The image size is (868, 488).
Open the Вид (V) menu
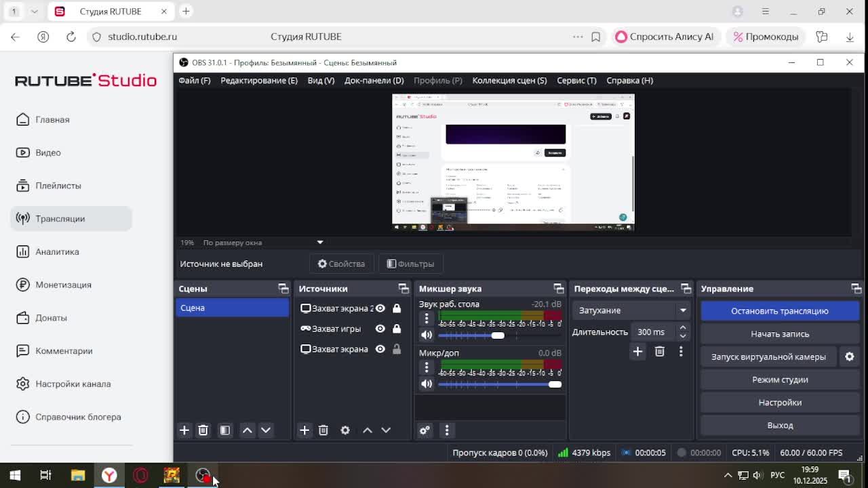click(321, 80)
